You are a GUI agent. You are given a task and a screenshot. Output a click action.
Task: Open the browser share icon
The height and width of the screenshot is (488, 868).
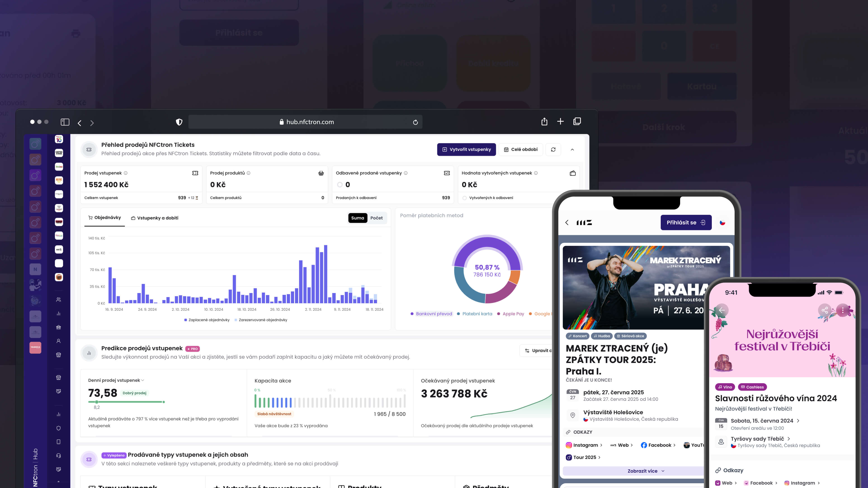[x=544, y=122]
